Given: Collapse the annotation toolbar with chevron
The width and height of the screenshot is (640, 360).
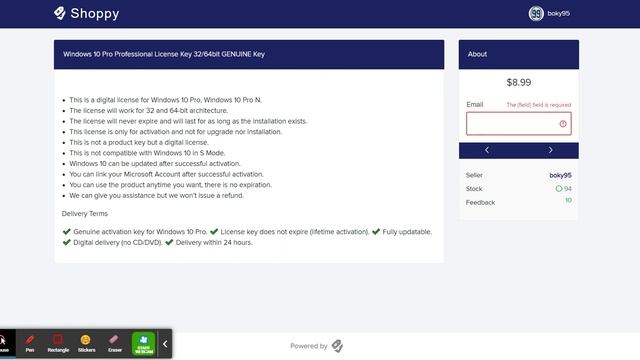Looking at the screenshot, I should 165,344.
